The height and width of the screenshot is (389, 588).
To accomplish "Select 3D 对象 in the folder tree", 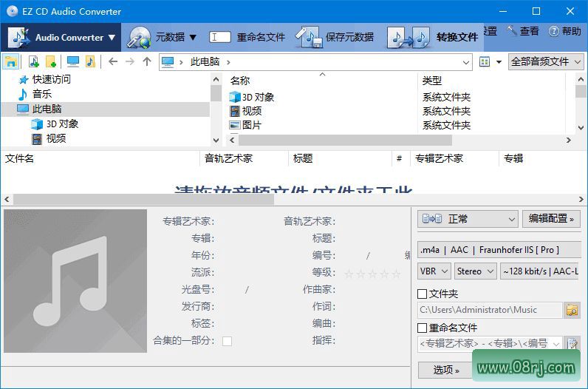I will [62, 124].
